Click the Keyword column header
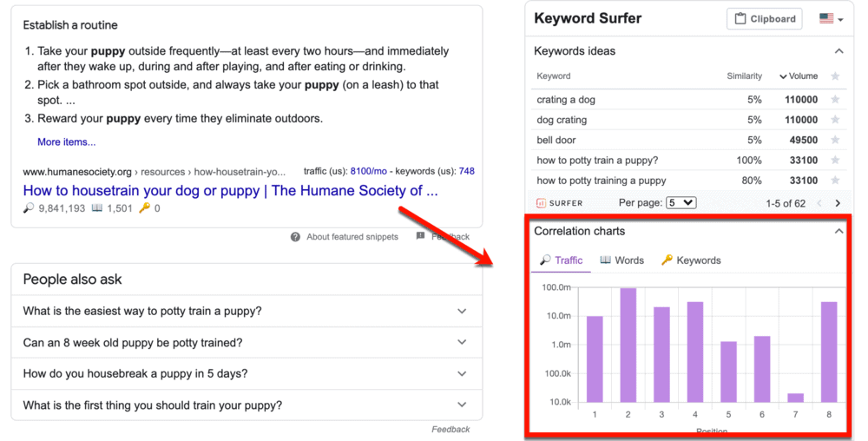This screenshot has height=441, width=868. point(554,76)
